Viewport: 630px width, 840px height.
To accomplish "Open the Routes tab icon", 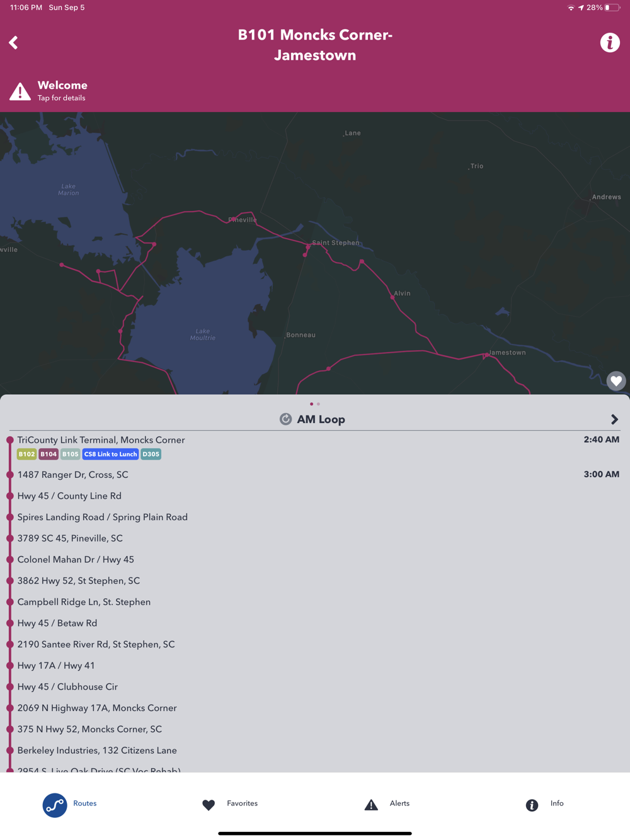I will click(x=55, y=805).
